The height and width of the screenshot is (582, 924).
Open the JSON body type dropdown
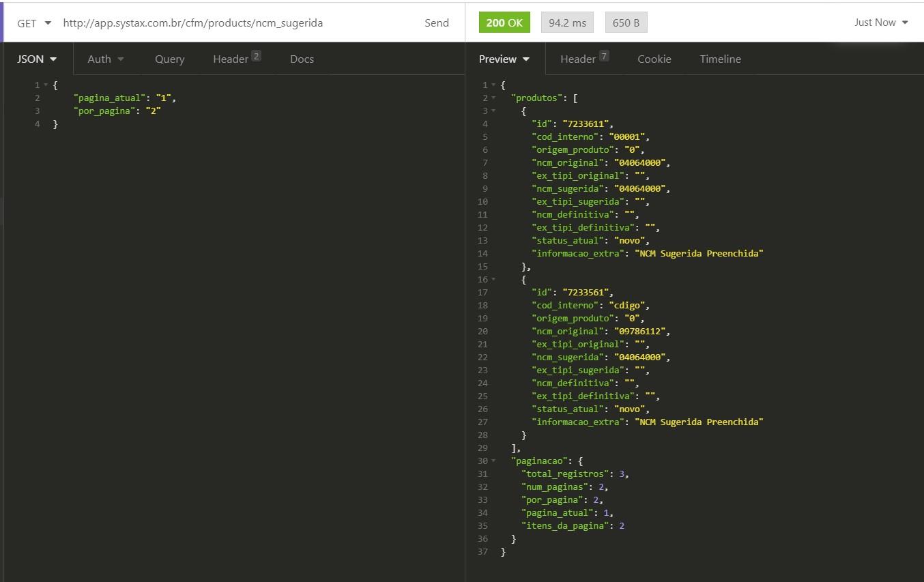click(x=36, y=59)
